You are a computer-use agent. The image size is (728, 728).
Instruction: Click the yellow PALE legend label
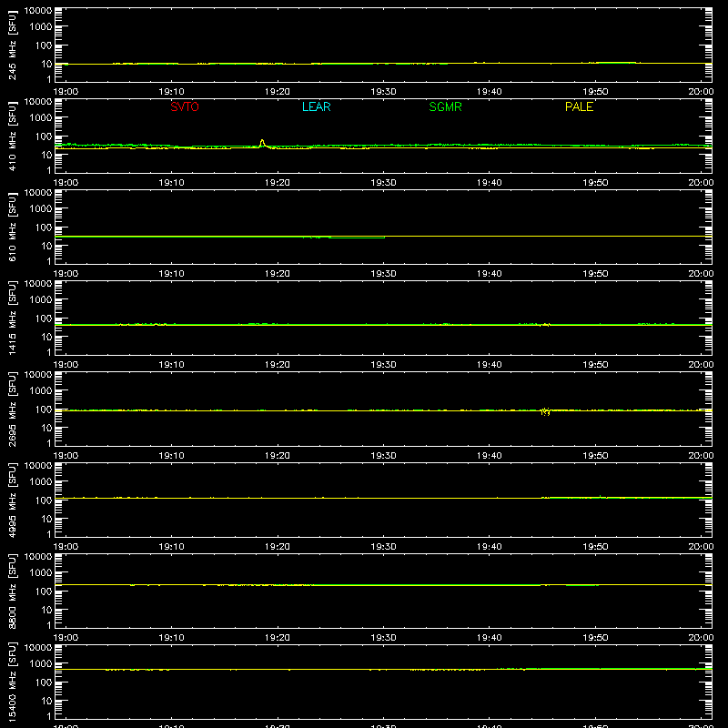[579, 106]
